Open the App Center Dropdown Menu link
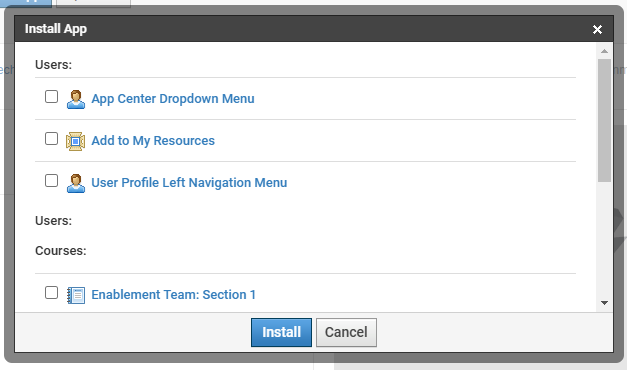 point(173,99)
